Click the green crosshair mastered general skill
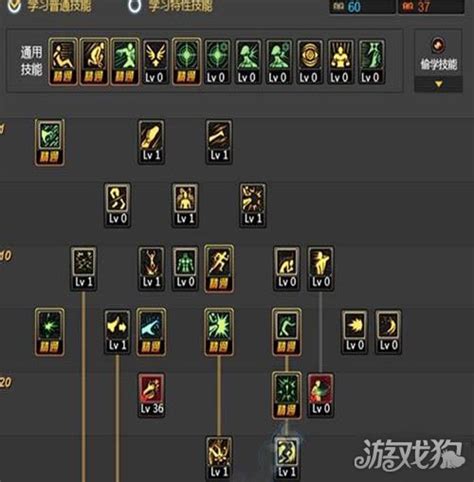The width and height of the screenshot is (474, 482). pyautogui.click(x=186, y=62)
